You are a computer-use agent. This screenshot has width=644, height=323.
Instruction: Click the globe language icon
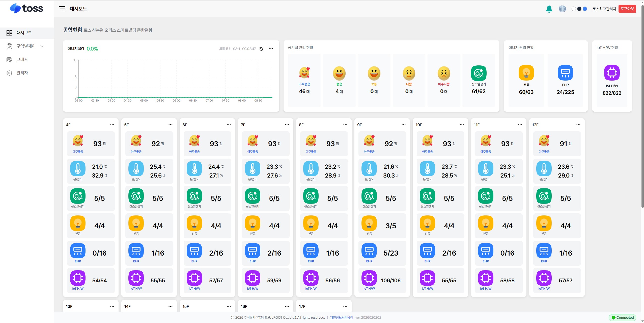[562, 9]
